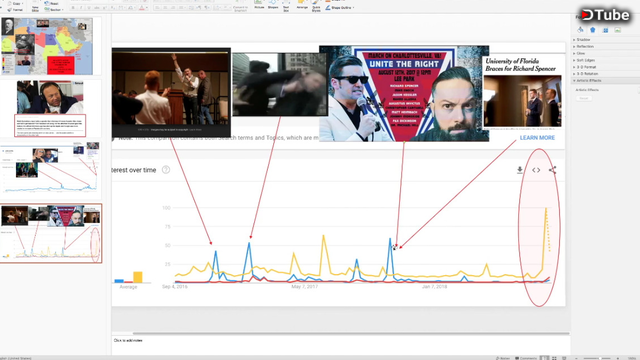The width and height of the screenshot is (640, 360).
Task: Click the share icon on the chart
Action: [552, 170]
